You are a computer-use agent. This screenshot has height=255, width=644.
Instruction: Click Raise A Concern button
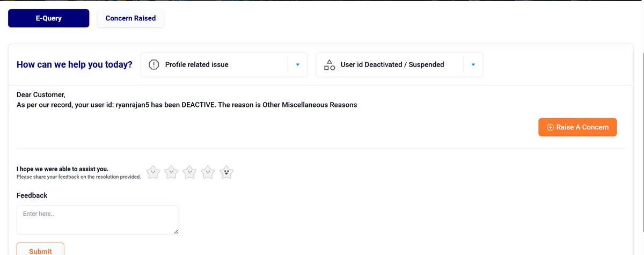[577, 127]
